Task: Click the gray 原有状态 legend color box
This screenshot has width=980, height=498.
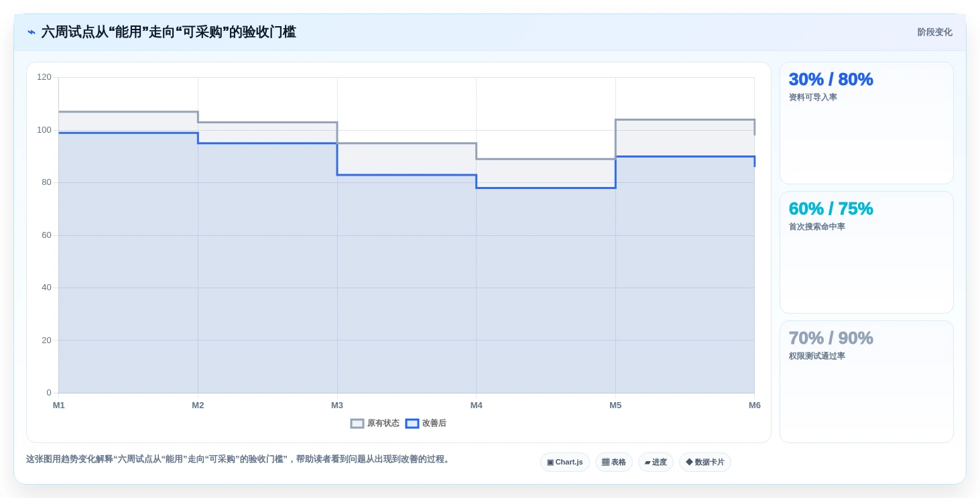Action: (x=357, y=424)
